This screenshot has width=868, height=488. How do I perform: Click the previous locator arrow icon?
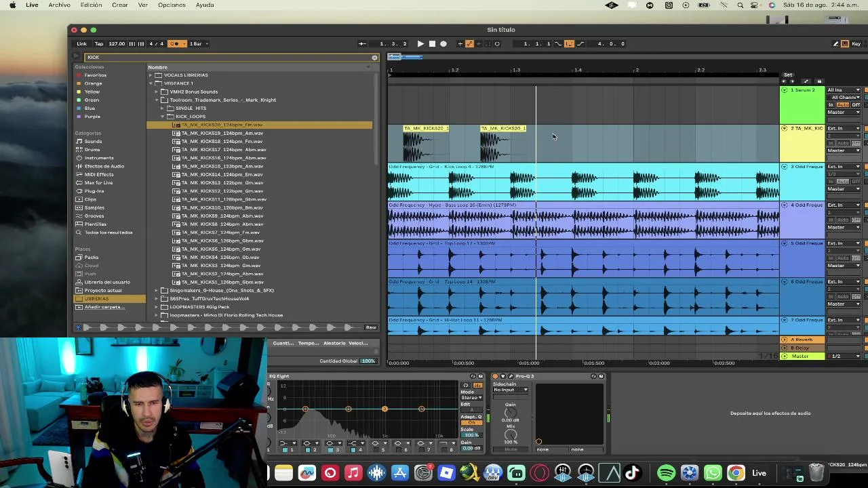[x=784, y=81]
